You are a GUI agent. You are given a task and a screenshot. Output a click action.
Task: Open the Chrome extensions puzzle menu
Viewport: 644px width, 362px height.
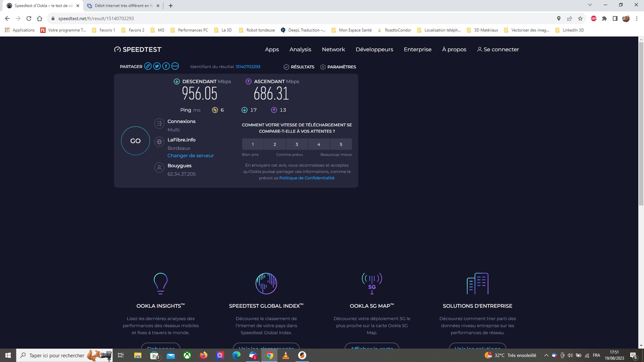[604, 18]
